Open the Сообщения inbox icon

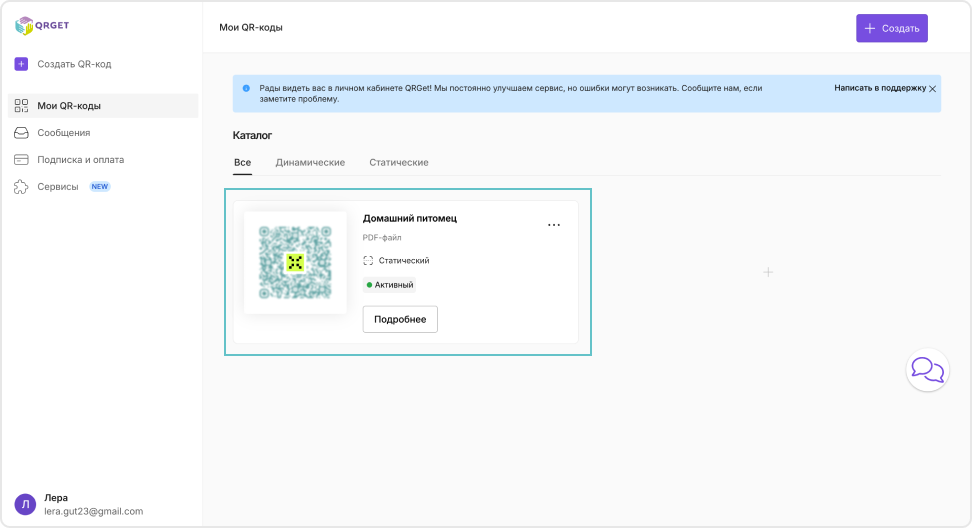(x=21, y=133)
